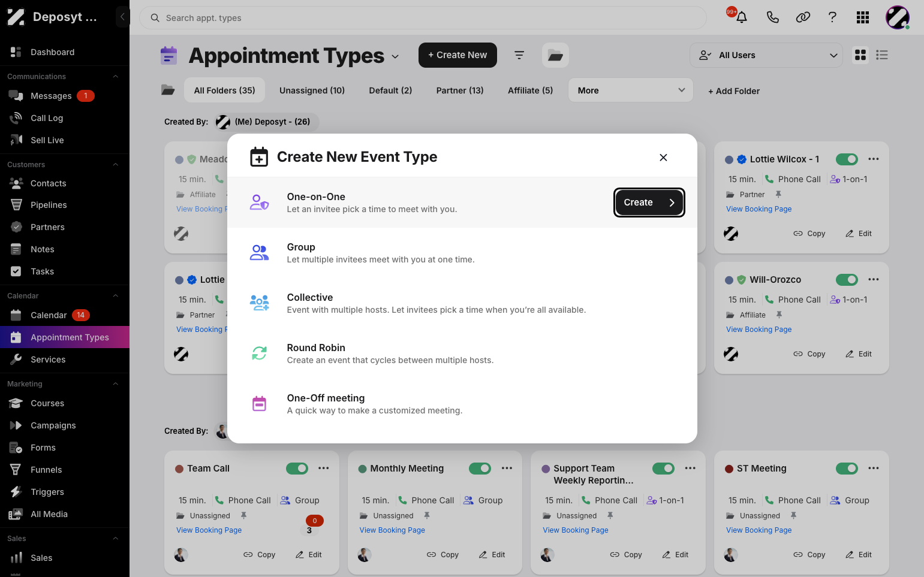Image resolution: width=924 pixels, height=577 pixels.
Task: Collapse the Calendar section header
Action: point(116,296)
